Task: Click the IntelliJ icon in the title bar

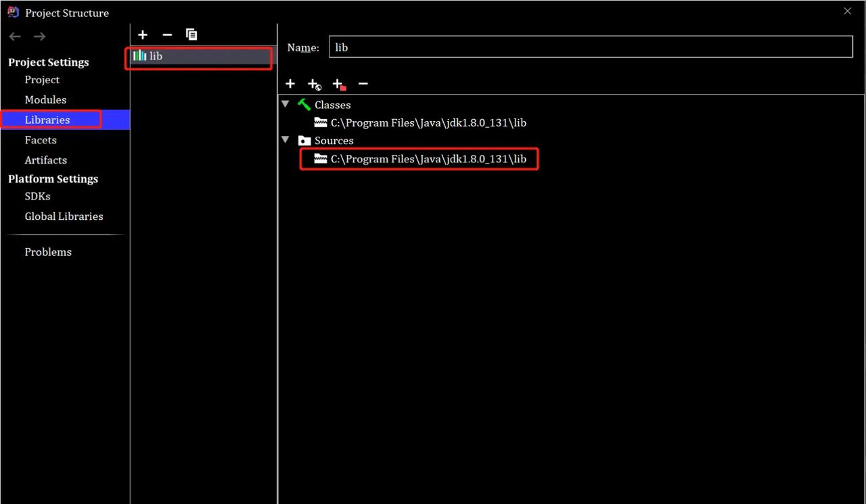Action: click(13, 12)
